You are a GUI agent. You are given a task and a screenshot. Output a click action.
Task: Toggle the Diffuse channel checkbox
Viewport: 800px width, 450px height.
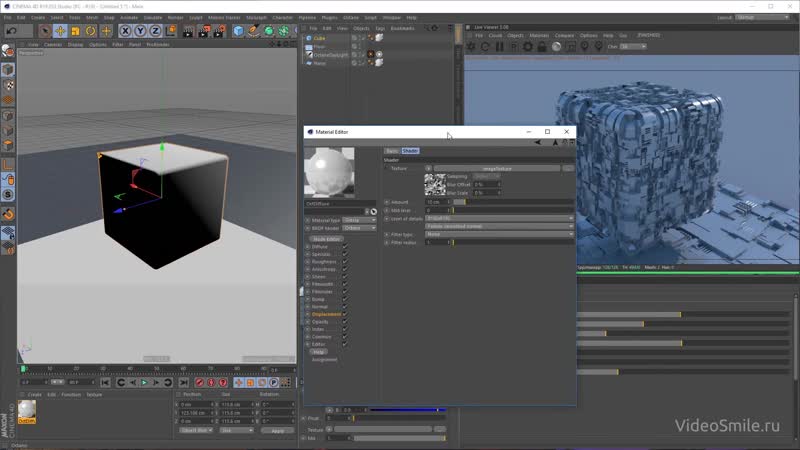(x=345, y=246)
